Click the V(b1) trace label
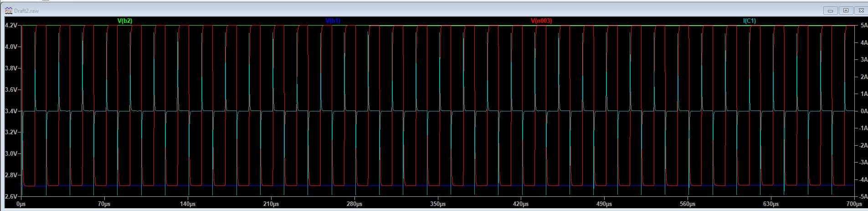Screen dimensions: 868x211 point(333,21)
